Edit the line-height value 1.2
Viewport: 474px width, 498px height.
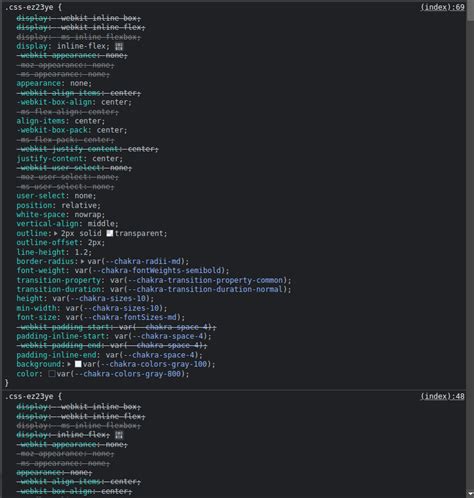(x=81, y=252)
